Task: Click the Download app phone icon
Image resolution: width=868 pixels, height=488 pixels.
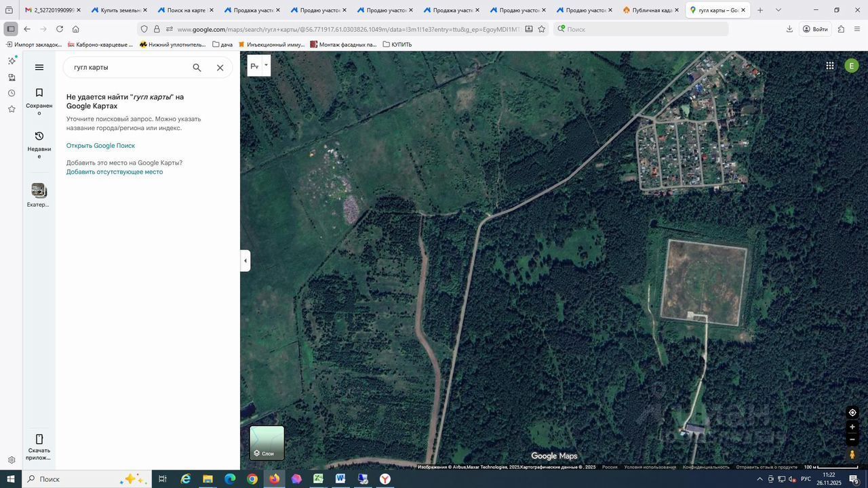Action: point(39,439)
